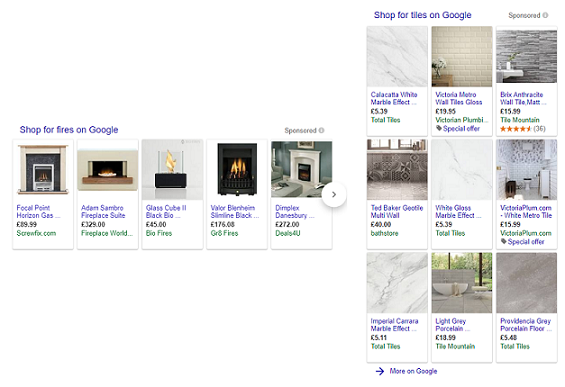
Task: Click Ted Baker Geotile image
Action: pos(397,170)
